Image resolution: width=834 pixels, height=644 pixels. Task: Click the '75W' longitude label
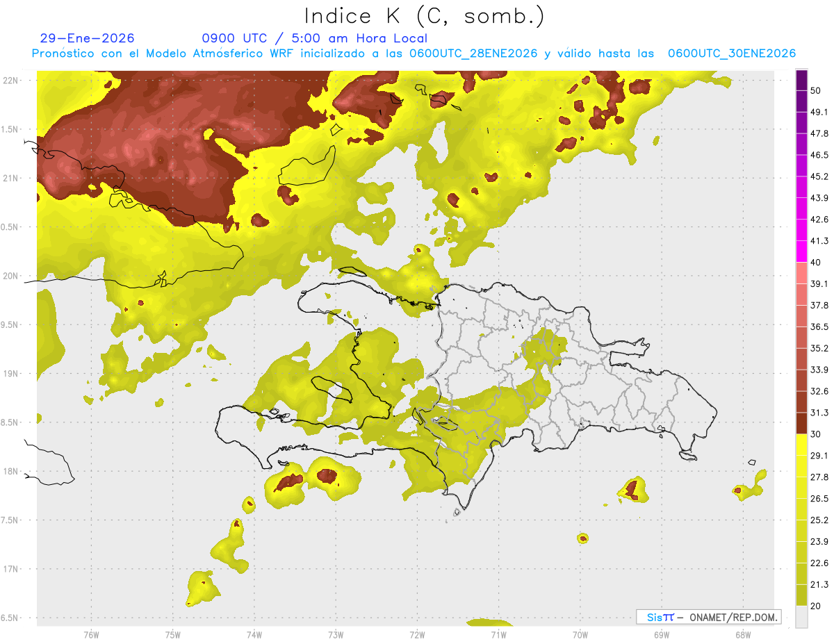pyautogui.click(x=173, y=634)
